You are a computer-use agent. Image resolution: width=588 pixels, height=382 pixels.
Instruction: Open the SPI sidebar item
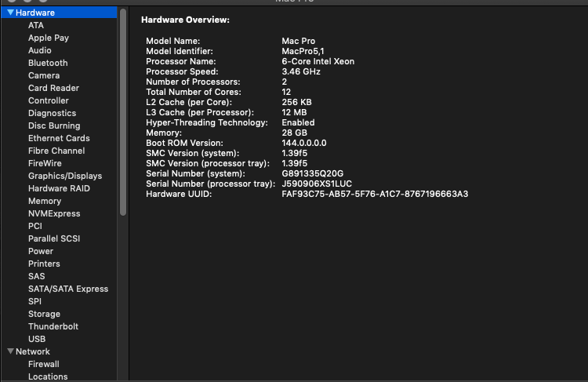tap(34, 301)
